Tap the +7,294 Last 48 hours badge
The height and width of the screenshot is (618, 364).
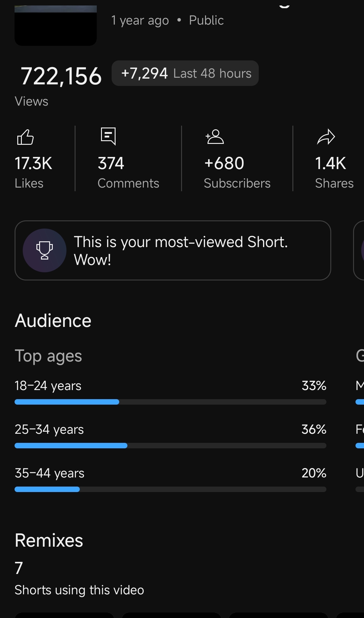coord(185,73)
